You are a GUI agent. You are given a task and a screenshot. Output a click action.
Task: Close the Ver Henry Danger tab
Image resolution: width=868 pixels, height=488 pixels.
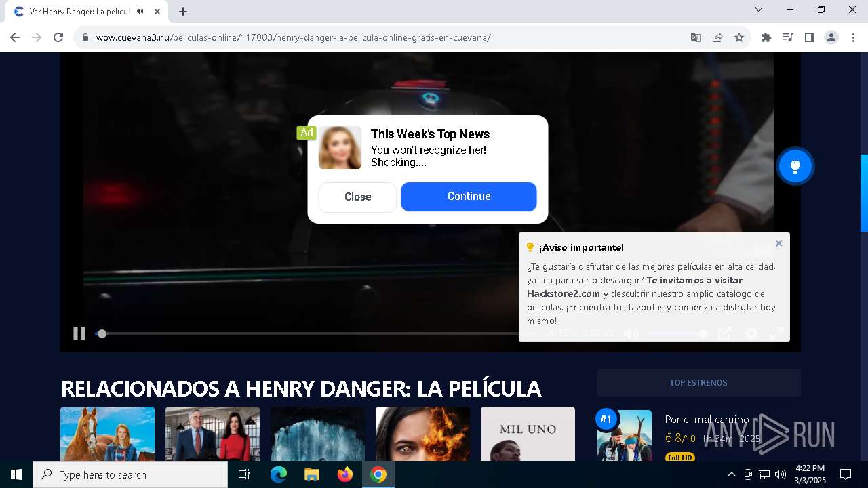tap(157, 12)
